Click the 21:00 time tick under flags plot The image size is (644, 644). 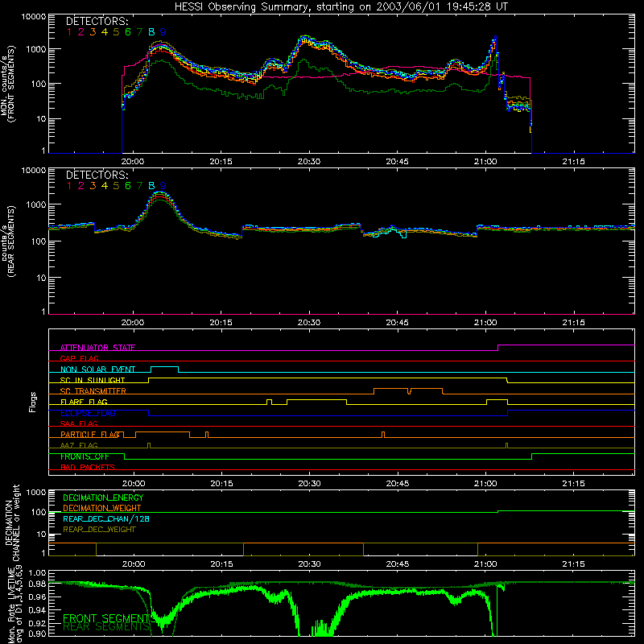coord(485,484)
